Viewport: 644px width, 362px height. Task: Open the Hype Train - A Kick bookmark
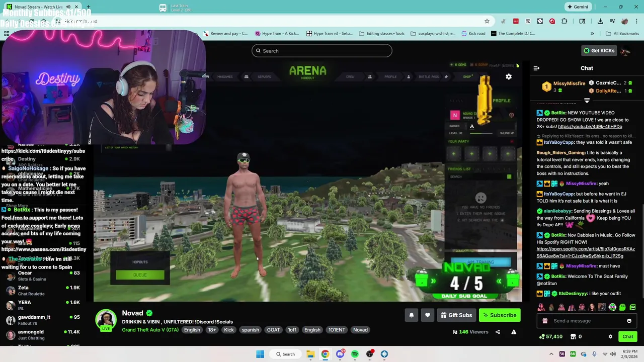pos(277,34)
